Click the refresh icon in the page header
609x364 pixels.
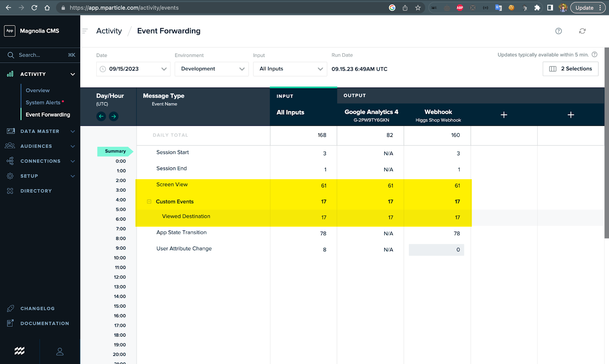[582, 31]
